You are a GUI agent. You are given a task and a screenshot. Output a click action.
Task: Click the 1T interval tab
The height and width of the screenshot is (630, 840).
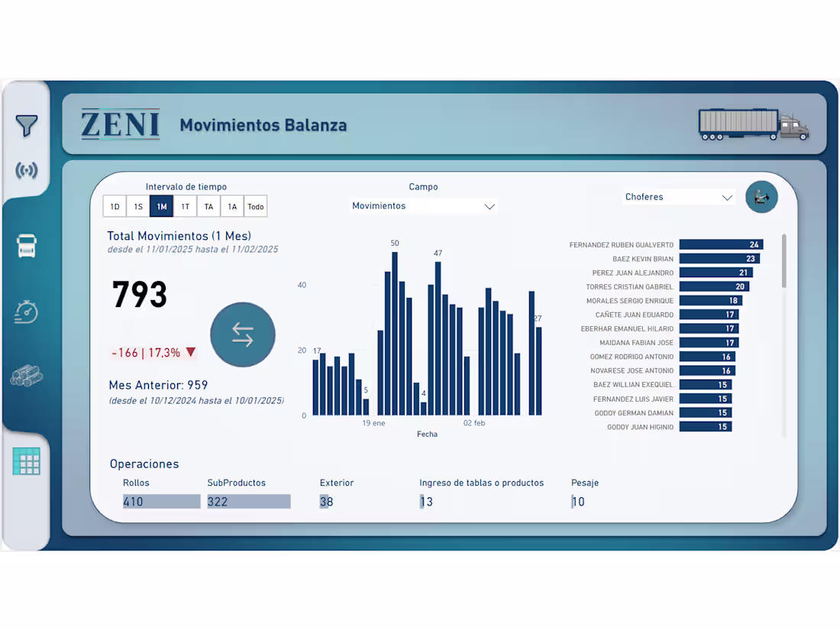point(185,205)
